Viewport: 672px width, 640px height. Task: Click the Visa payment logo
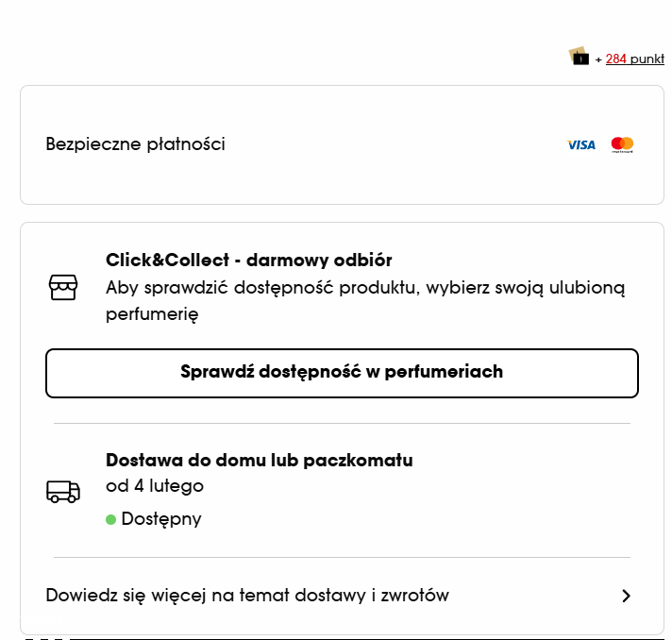click(581, 144)
